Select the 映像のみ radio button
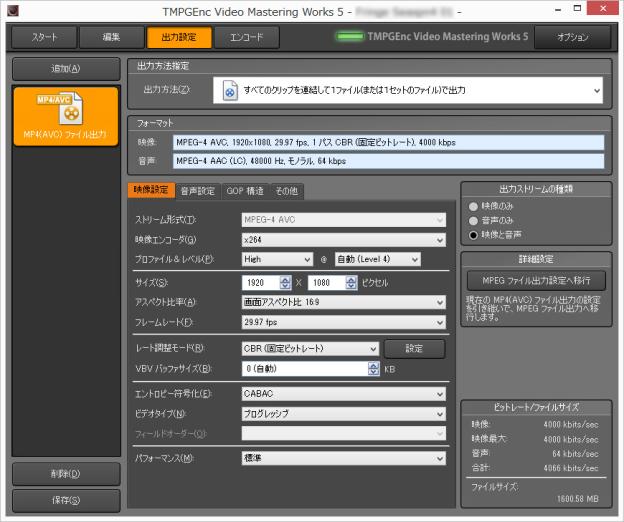Viewport: 624px width, 522px height. (x=474, y=207)
